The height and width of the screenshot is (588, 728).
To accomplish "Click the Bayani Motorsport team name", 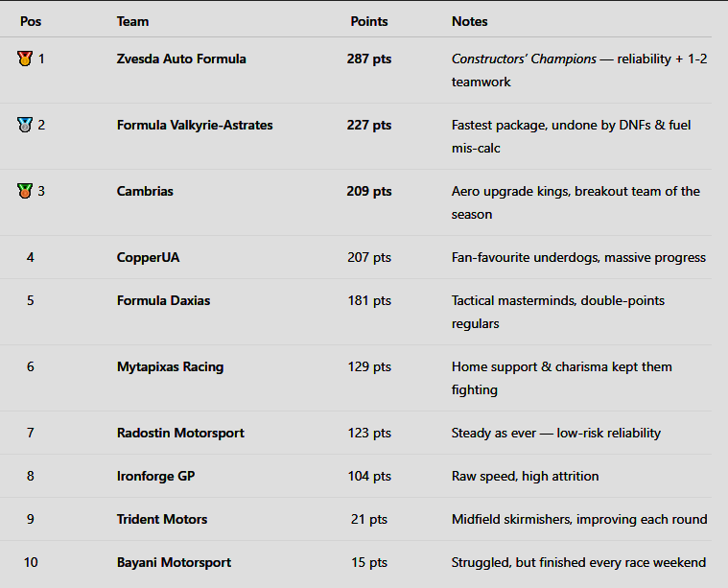I will click(174, 562).
